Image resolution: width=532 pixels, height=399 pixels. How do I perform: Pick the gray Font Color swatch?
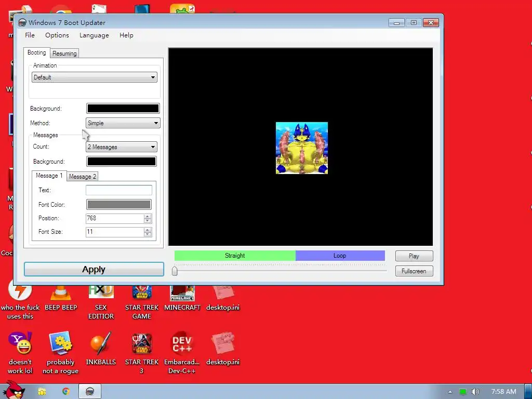click(119, 204)
